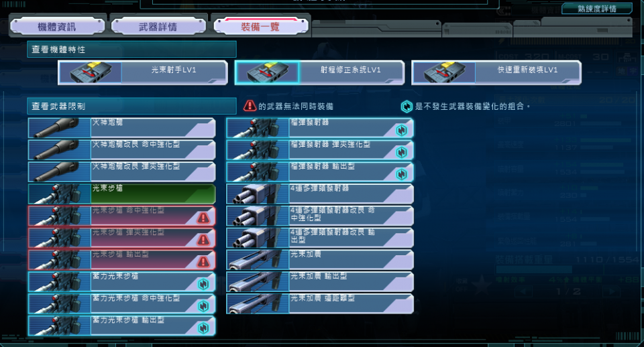Click the cyan hexagon icon on 榴彈發射器 彈夾強化型
Viewport: 644px width, 347px height.
(402, 152)
